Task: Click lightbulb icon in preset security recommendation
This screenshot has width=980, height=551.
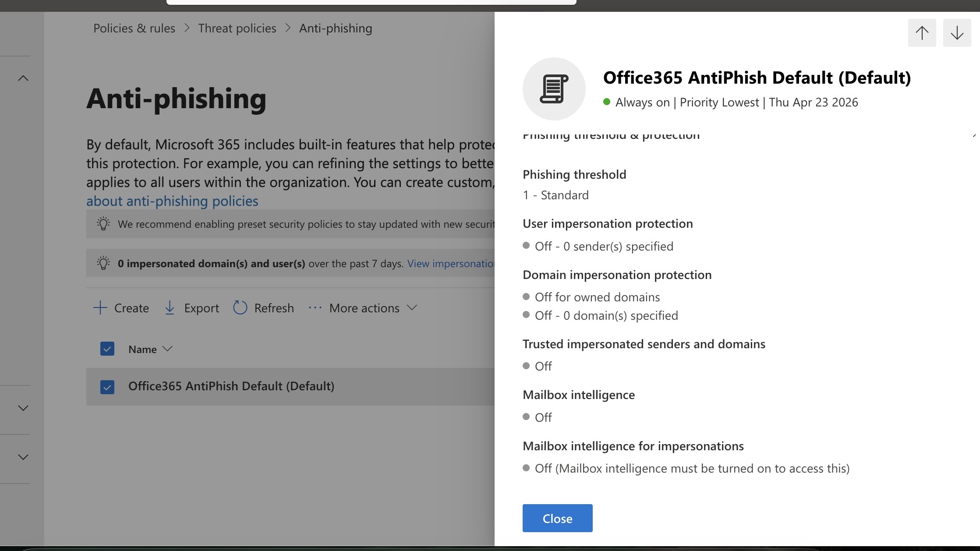Action: coord(103,224)
